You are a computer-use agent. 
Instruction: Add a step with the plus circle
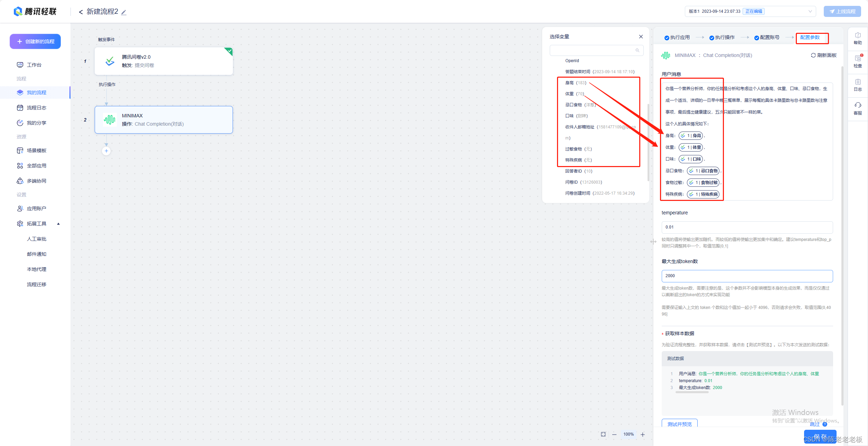click(106, 151)
